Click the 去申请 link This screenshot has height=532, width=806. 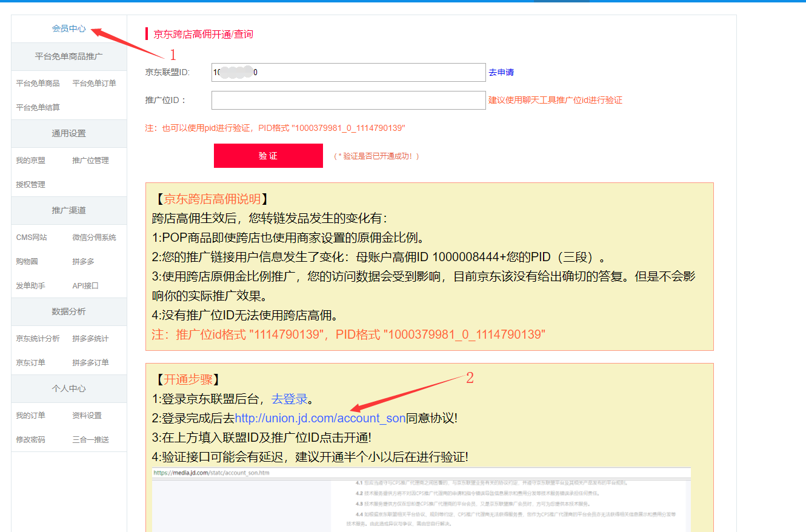[x=501, y=72]
